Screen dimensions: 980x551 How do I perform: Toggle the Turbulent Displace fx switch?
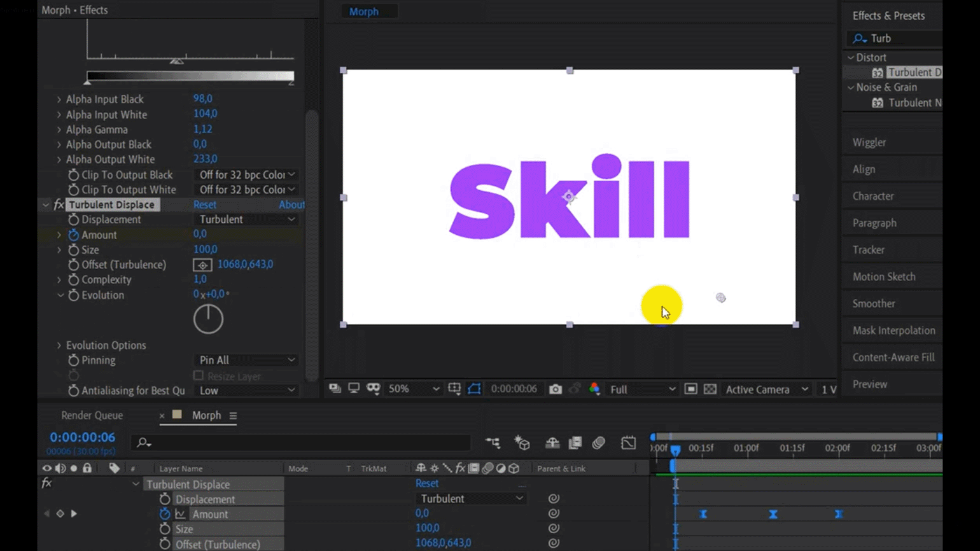[59, 205]
